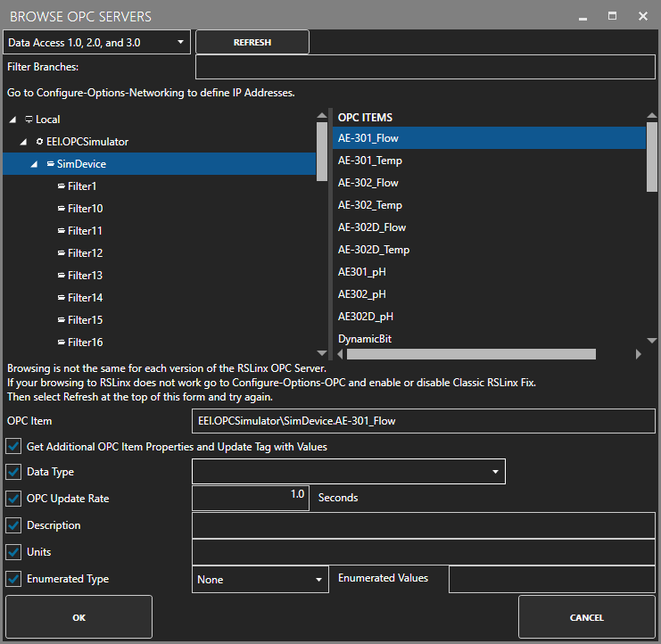Click the Filter1 branch icon
This screenshot has width=661, height=644.
click(x=62, y=186)
